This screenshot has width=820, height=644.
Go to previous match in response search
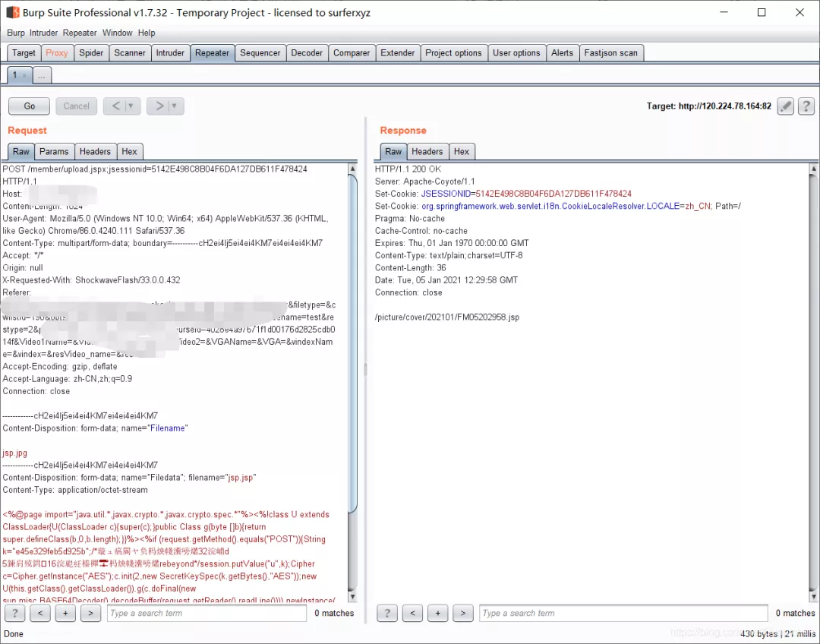click(x=412, y=613)
